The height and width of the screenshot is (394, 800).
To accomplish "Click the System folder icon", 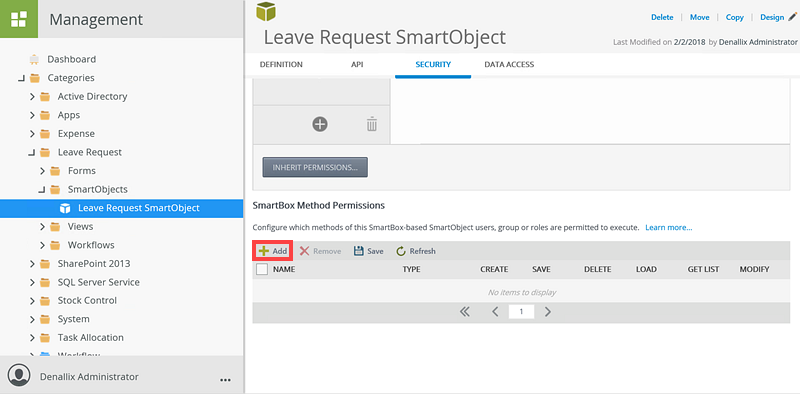I will point(45,319).
